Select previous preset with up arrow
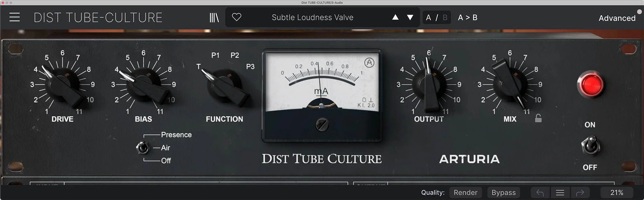 [x=395, y=17]
